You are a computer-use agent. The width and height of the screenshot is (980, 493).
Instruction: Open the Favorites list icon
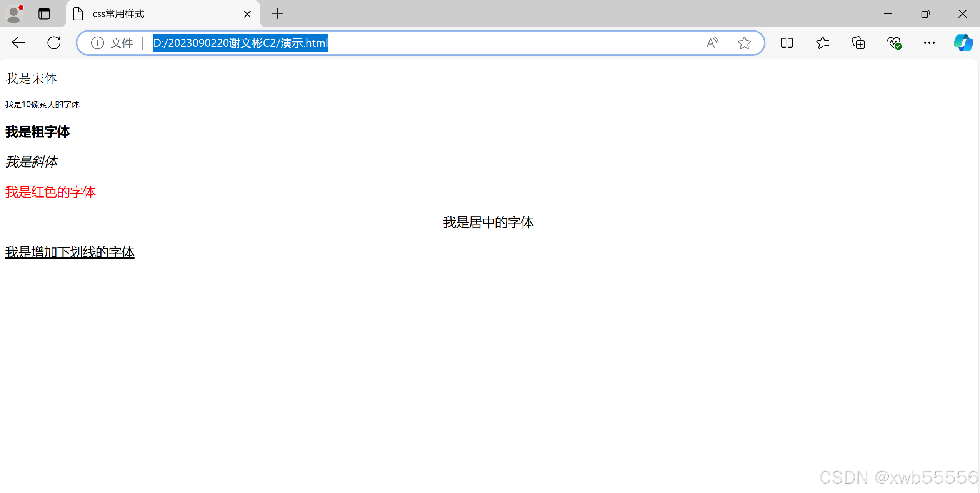[822, 43]
